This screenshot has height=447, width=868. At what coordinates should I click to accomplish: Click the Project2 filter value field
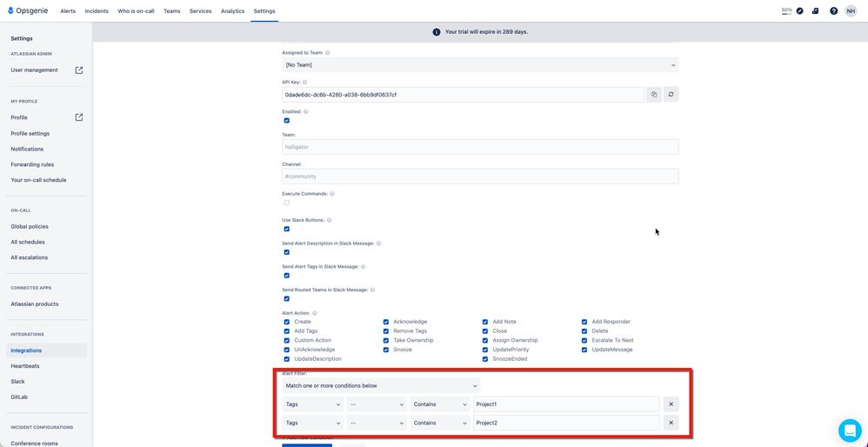[566, 423]
